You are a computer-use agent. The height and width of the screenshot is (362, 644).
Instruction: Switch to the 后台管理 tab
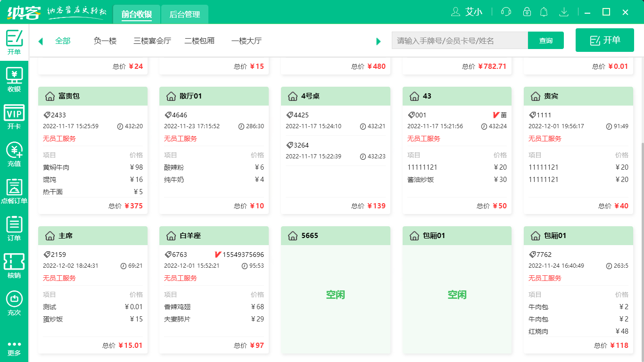(x=184, y=14)
